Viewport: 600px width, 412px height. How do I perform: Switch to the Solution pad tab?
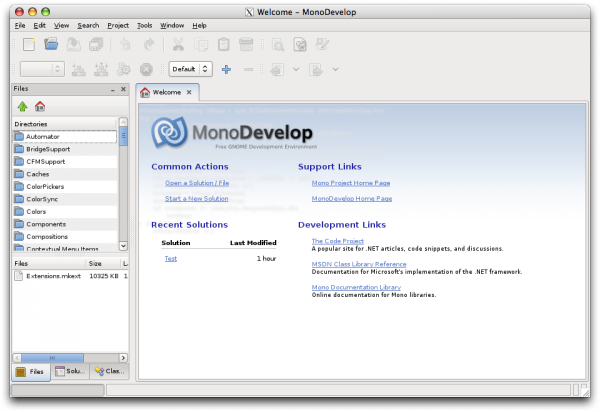[70, 371]
